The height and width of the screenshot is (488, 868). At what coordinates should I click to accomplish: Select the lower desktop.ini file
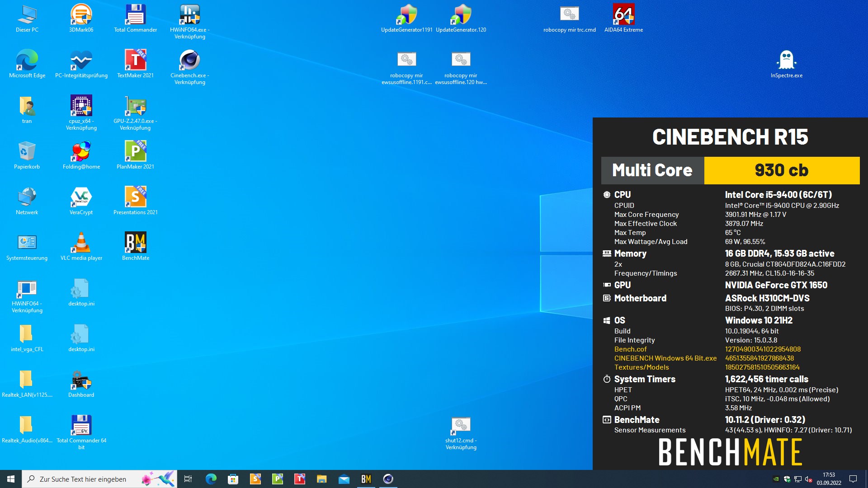pos(81,338)
